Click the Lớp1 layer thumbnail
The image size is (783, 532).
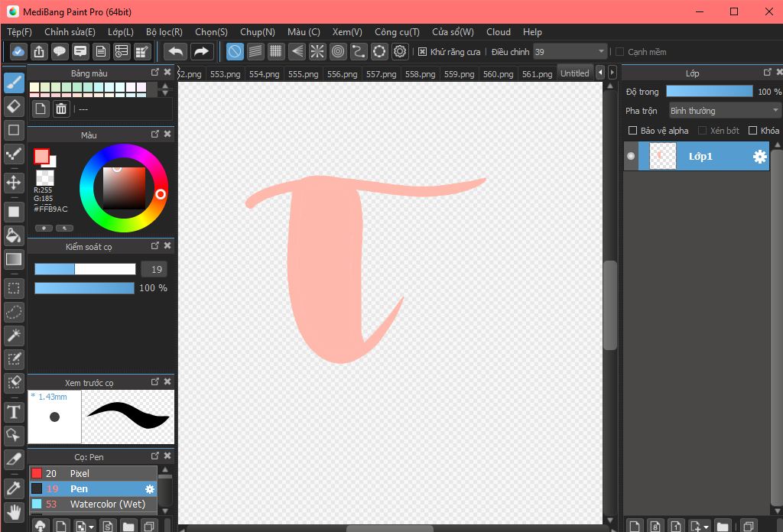tap(663, 156)
